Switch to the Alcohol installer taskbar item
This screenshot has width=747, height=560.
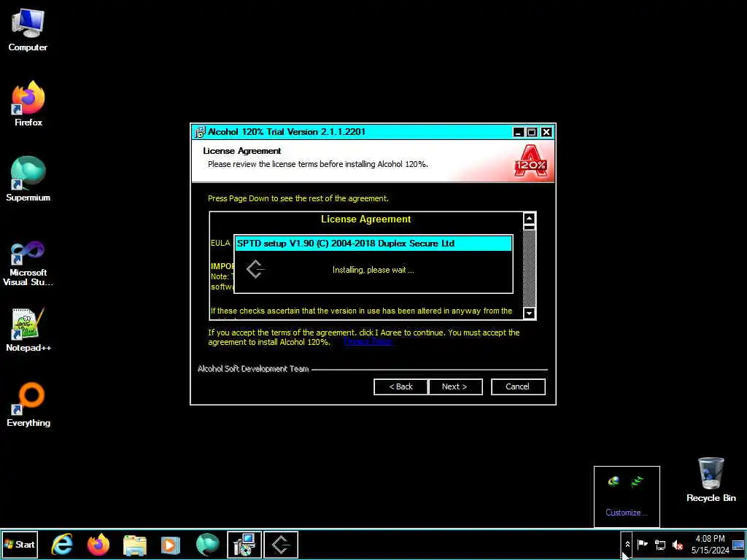coord(244,545)
